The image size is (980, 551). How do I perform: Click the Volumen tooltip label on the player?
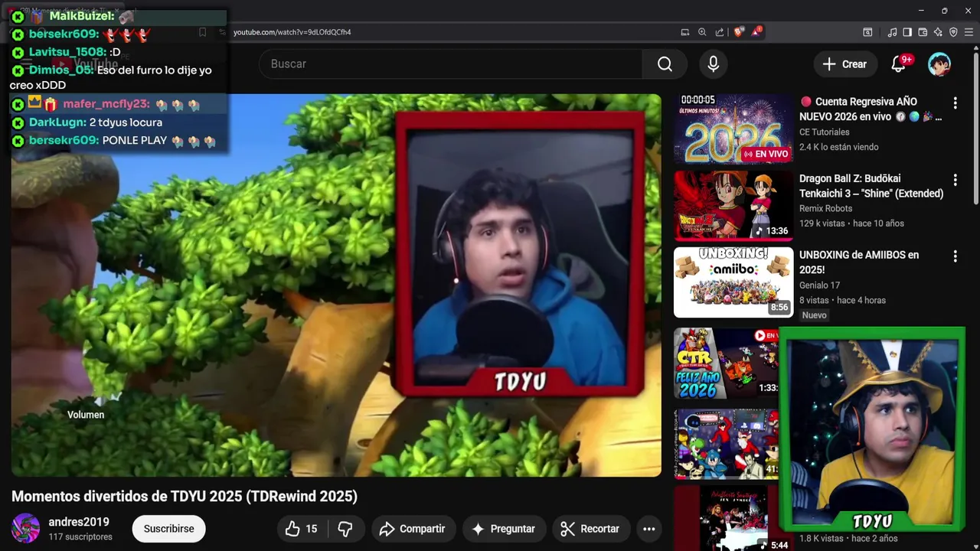[86, 415]
